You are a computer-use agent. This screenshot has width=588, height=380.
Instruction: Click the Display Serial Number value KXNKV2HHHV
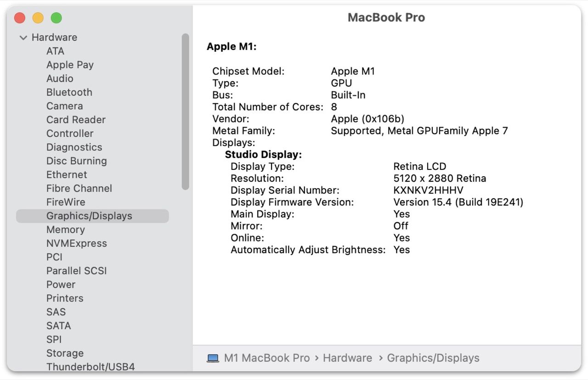point(428,190)
